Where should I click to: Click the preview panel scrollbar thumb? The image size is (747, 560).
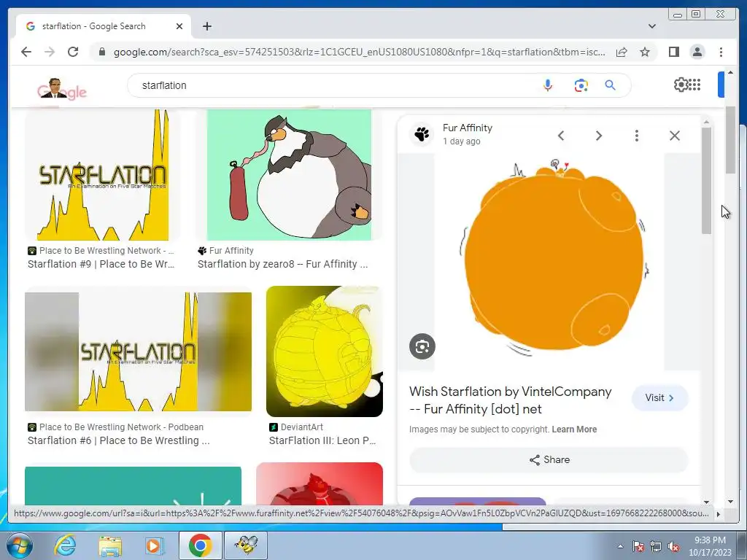click(706, 181)
